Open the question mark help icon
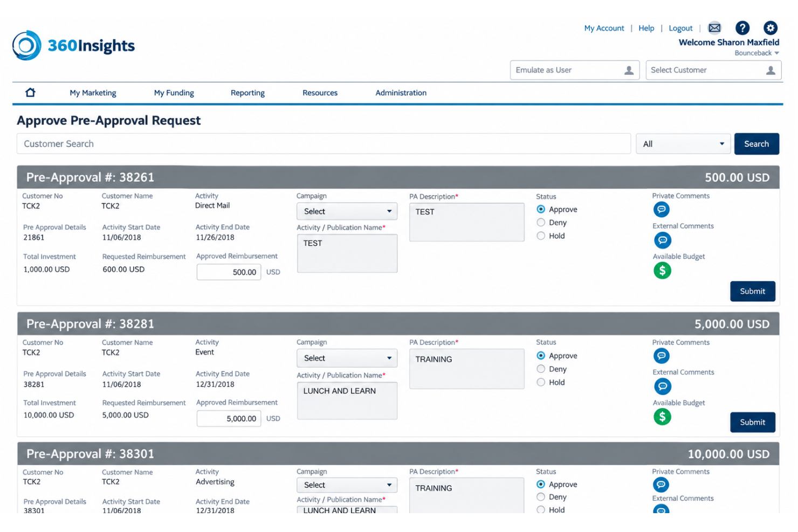Screen dimensions: 798x532 (742, 28)
